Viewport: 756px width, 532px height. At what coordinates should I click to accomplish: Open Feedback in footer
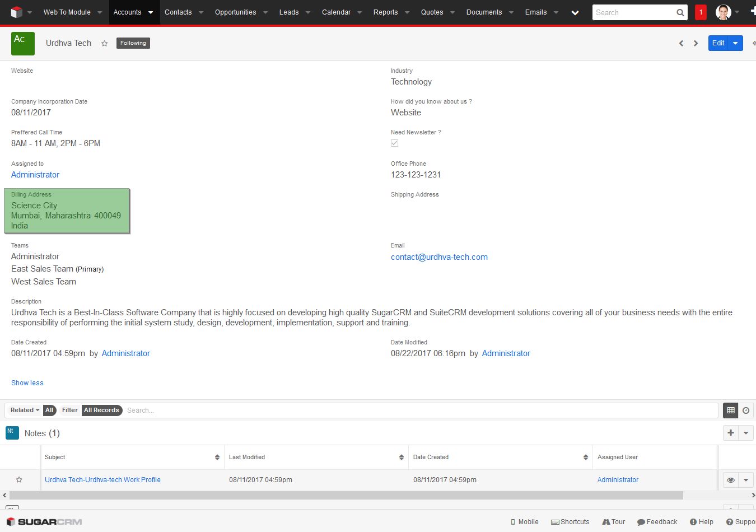[x=657, y=522]
